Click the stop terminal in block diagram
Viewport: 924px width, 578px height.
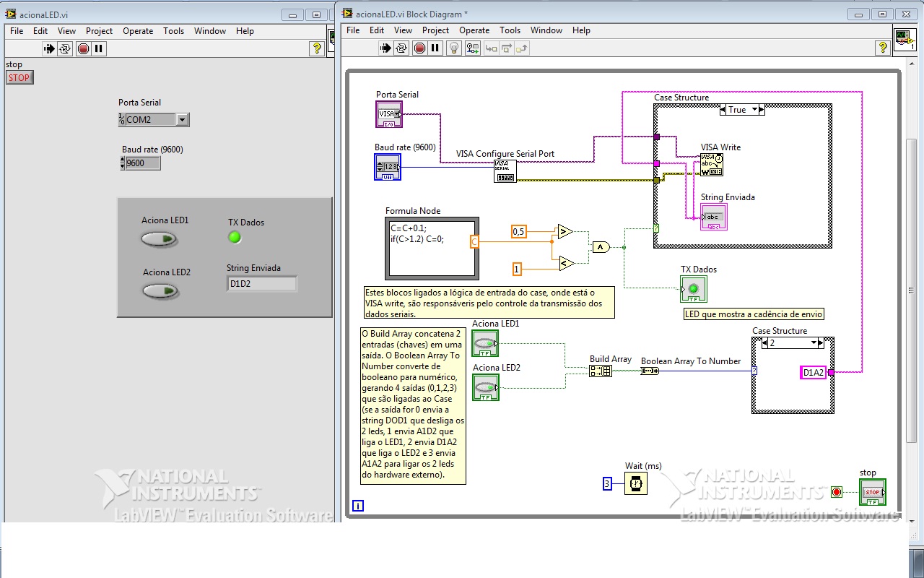872,491
